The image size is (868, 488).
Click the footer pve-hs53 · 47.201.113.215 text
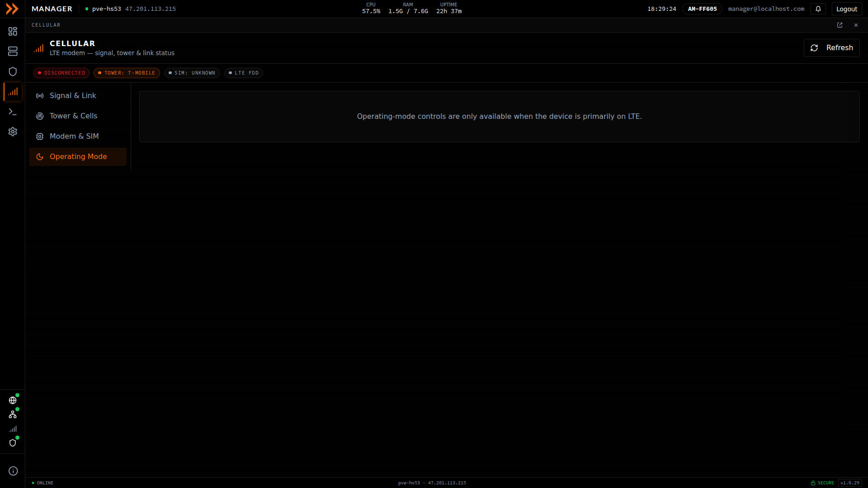coord(432,483)
